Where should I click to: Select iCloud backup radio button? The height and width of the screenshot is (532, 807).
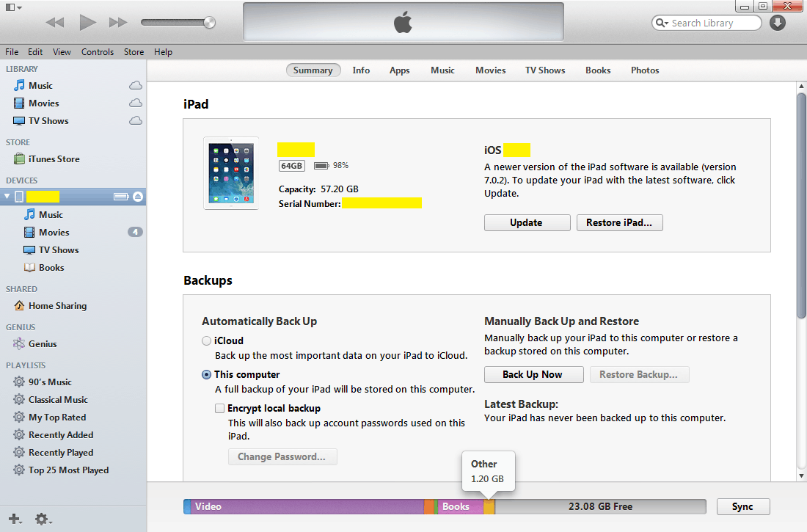tap(206, 341)
